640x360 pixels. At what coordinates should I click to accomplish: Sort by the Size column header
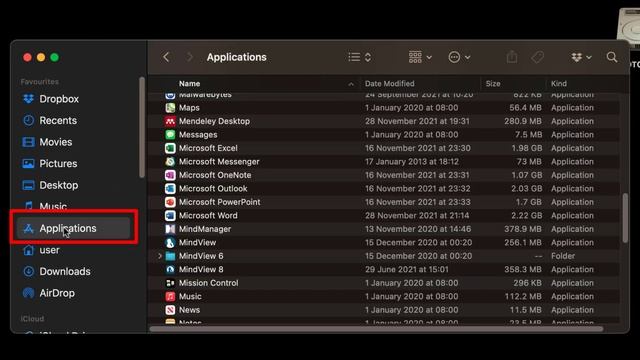coord(493,84)
